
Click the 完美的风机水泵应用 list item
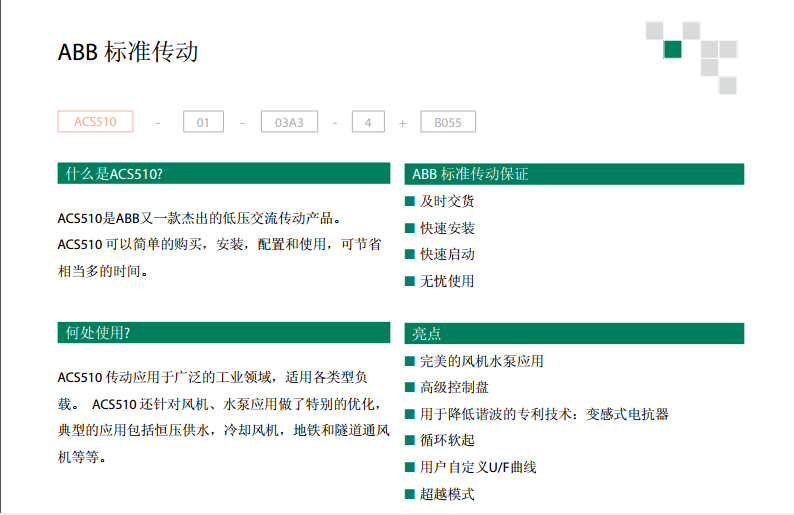[x=482, y=361]
